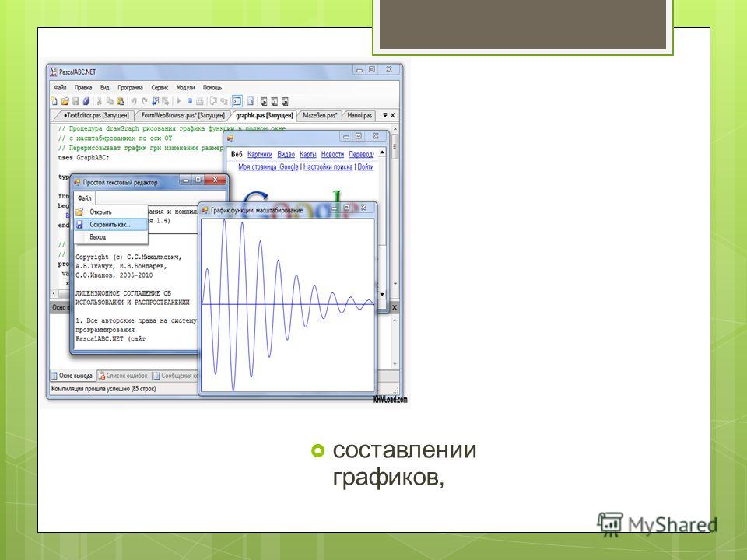Image resolution: width=747 pixels, height=560 pixels.
Task: Toggle the highlighted output window toolbar button
Action: [237, 101]
